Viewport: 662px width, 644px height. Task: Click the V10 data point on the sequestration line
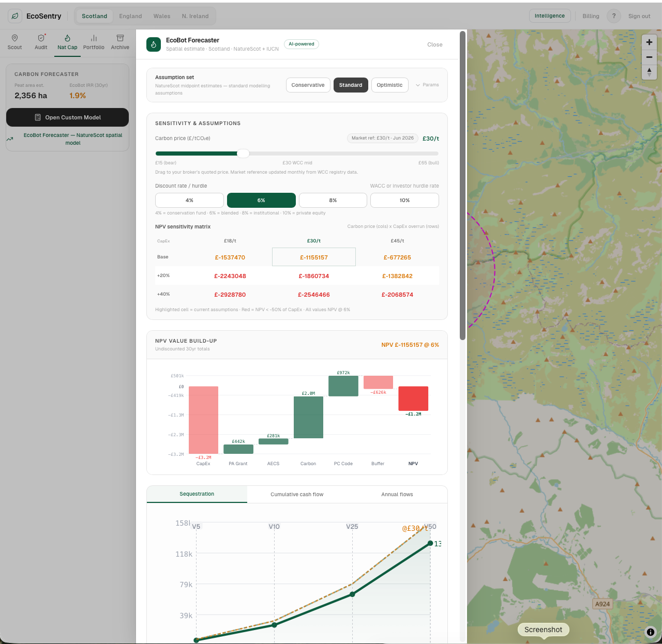point(274,625)
